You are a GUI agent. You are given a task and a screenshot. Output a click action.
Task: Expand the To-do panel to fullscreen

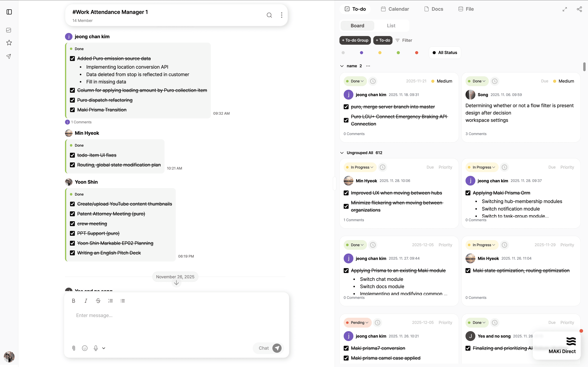point(565,9)
